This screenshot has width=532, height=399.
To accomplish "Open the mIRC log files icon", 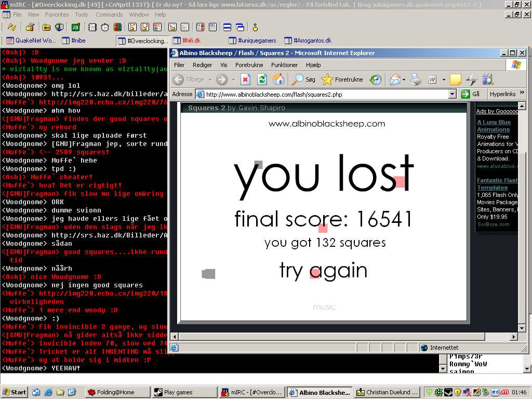I will [185, 27].
